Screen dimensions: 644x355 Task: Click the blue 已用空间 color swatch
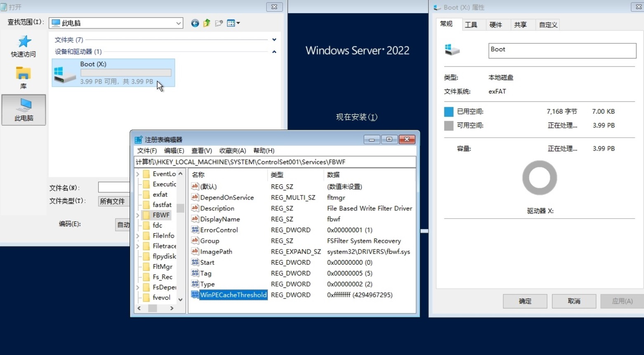(449, 112)
